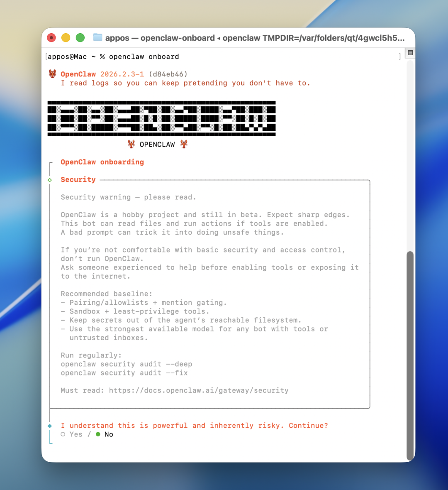The width and height of the screenshot is (448, 490).
Task: Click the Security section heading
Action: pos(78,179)
